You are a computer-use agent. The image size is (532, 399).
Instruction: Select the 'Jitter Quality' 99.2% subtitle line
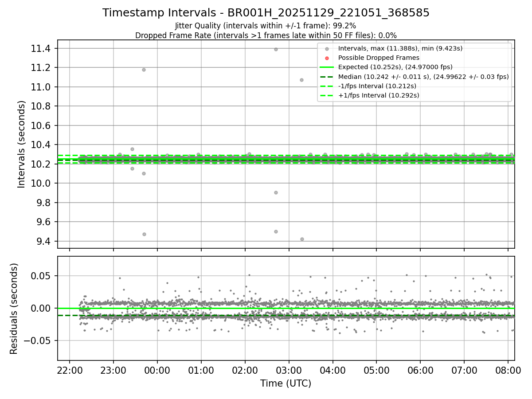click(266, 26)
